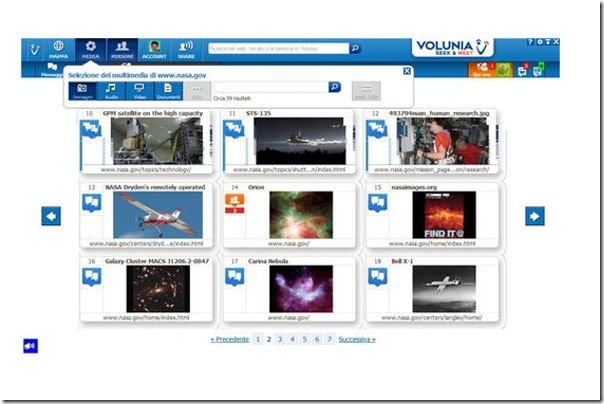This screenshot has height=404, width=604.
Task: Select the Immagini media tab
Action: (82, 91)
